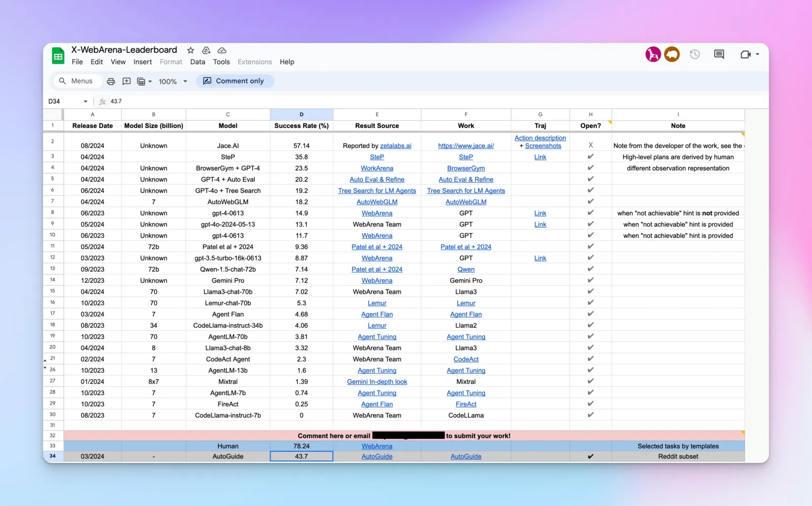812x506 pixels.
Task: Open the WorkArena result source link
Action: (377, 168)
